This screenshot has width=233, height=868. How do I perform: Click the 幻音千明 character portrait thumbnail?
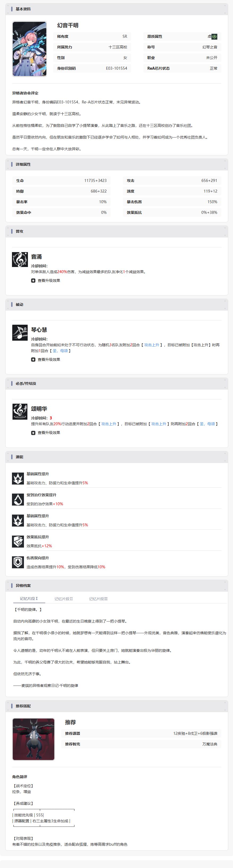[x=29, y=49]
